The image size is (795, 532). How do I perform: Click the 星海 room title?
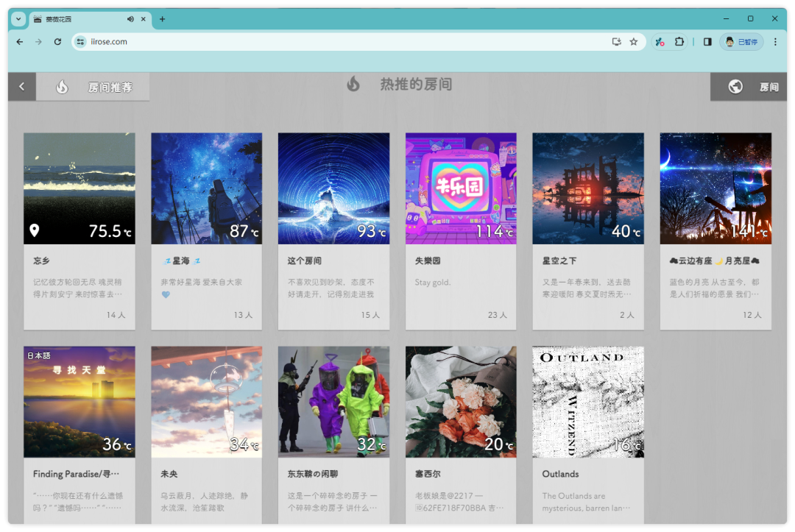tap(181, 260)
